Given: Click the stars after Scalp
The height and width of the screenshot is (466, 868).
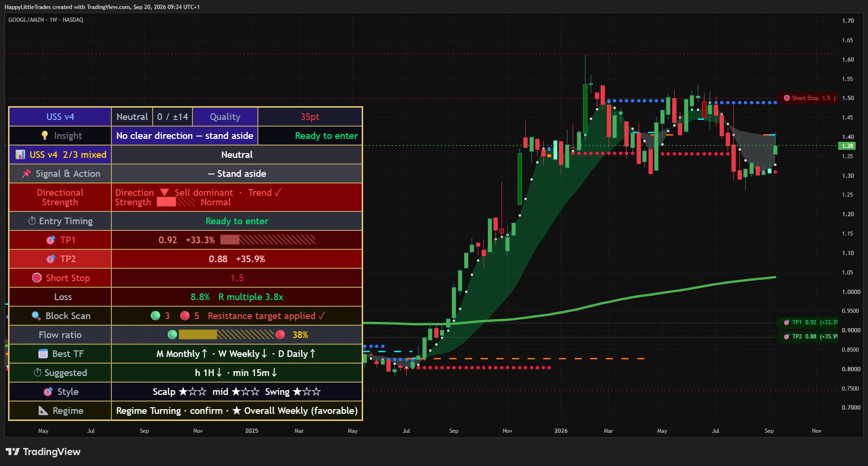Looking at the screenshot, I should pyautogui.click(x=192, y=392).
